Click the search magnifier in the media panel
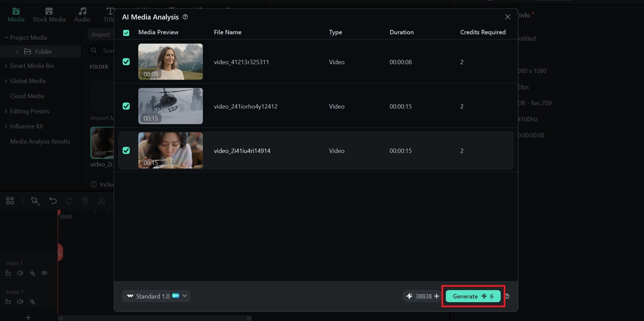Screen dimensions: 644x321 tap(94, 50)
